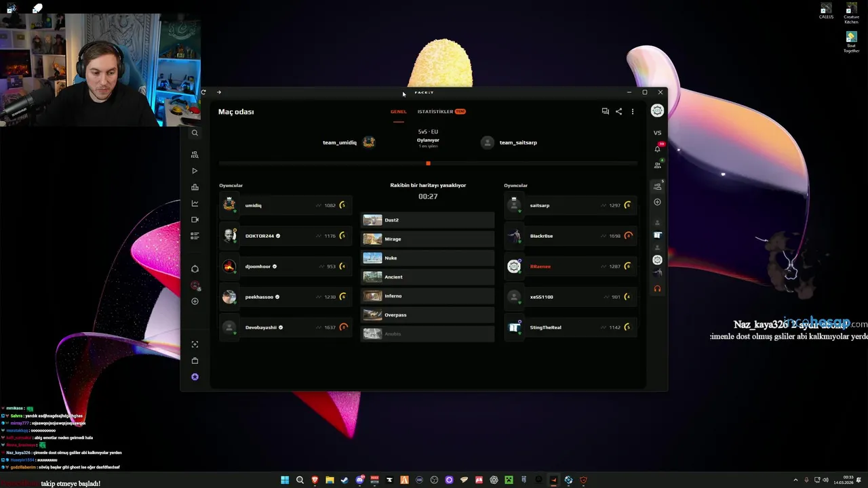Open the play triangle icon in sidebar

coord(195,171)
